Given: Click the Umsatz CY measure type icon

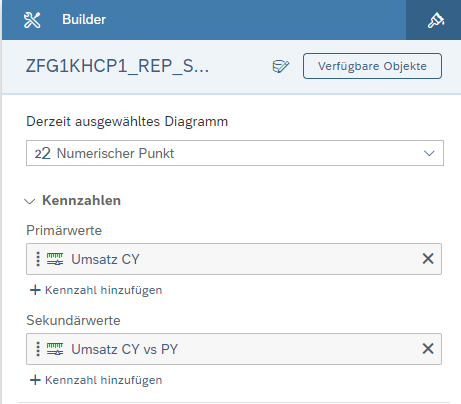Looking at the screenshot, I should pos(55,259).
